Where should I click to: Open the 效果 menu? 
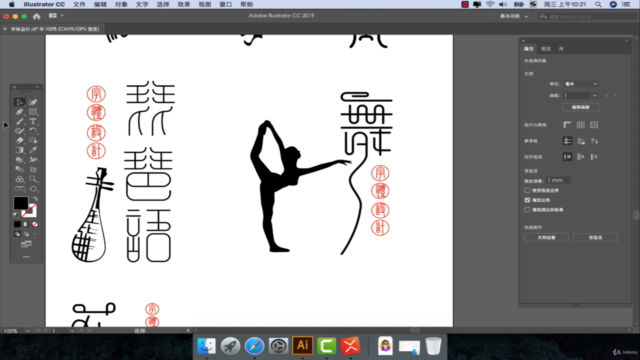coord(184,4)
